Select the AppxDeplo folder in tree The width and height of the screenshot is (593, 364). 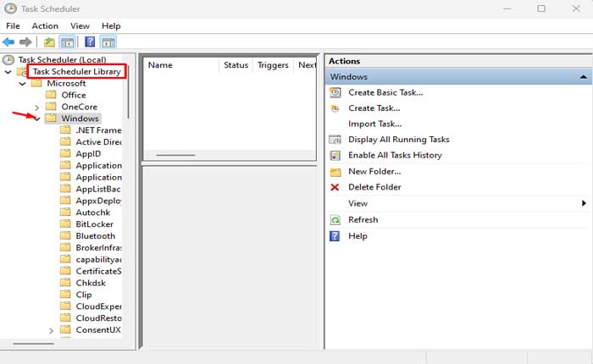tap(98, 201)
